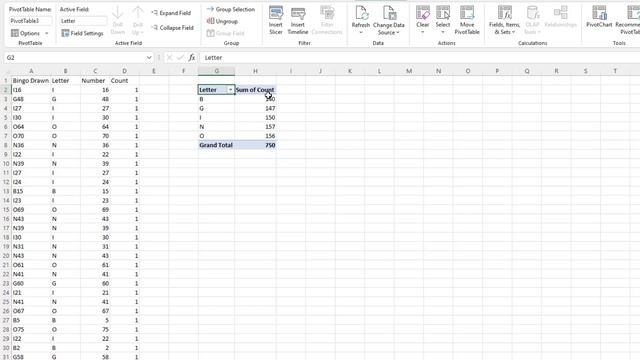Click the Insert Slicer icon

(276, 13)
